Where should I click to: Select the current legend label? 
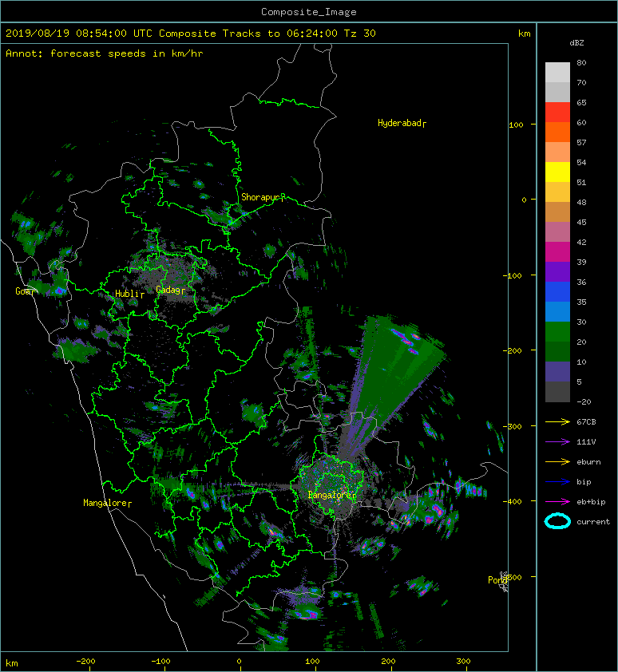point(593,522)
